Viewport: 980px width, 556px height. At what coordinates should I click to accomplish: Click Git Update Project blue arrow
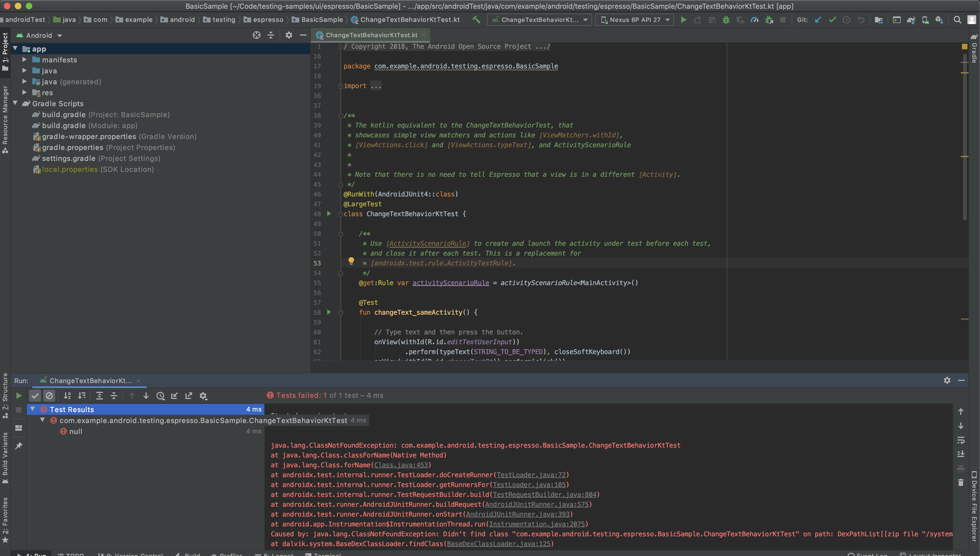click(x=818, y=20)
